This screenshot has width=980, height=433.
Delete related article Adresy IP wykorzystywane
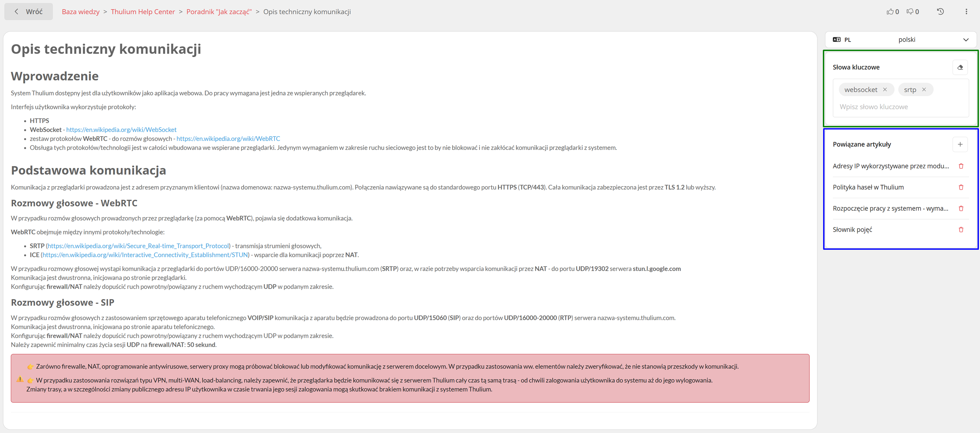click(x=961, y=166)
